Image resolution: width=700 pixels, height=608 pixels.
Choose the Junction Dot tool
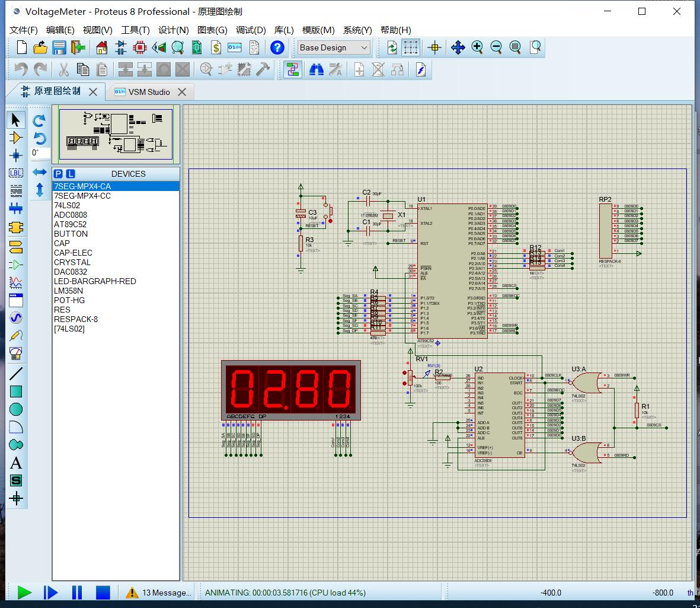pos(15,155)
